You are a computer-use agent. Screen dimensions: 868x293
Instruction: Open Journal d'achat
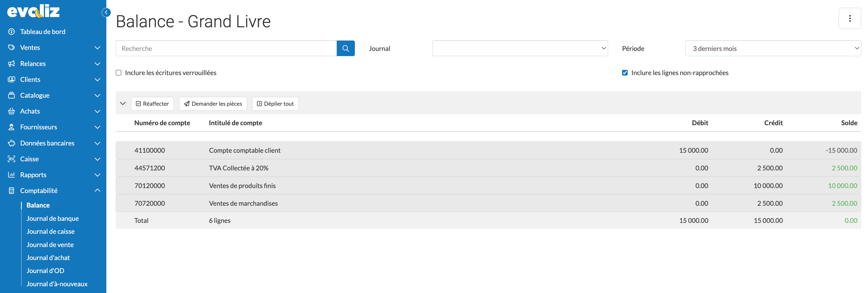pyautogui.click(x=48, y=258)
